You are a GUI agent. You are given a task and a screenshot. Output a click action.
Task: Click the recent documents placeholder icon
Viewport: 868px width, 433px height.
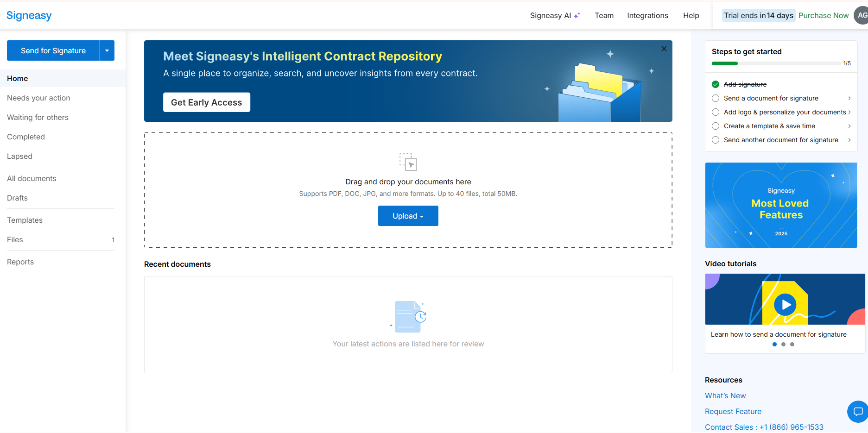pyautogui.click(x=408, y=317)
